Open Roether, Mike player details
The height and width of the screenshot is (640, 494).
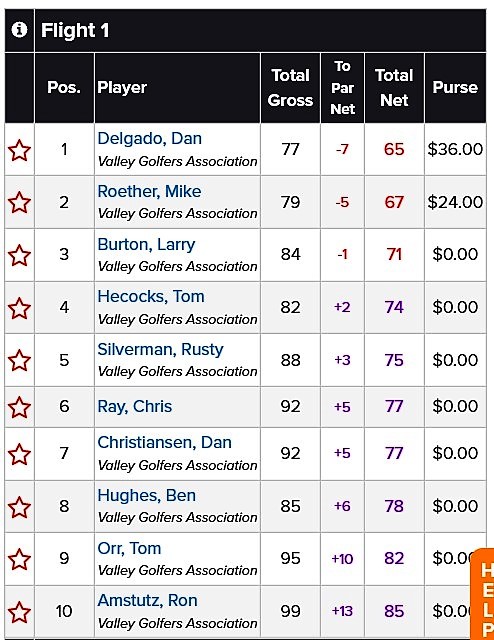tap(149, 191)
